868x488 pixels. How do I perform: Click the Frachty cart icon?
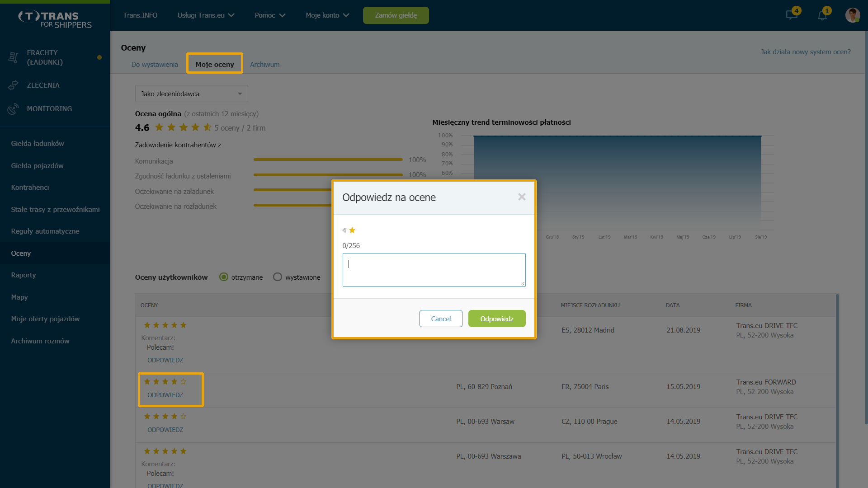coord(13,57)
